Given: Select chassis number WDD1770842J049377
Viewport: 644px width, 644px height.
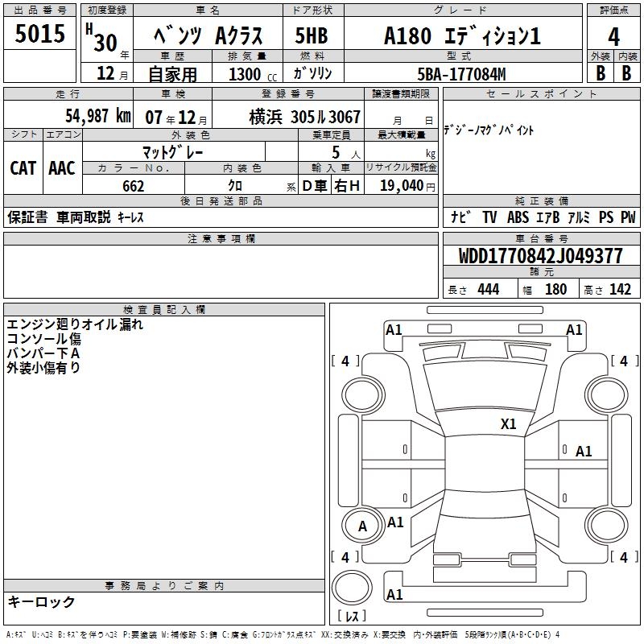Looking at the screenshot, I should [541, 256].
